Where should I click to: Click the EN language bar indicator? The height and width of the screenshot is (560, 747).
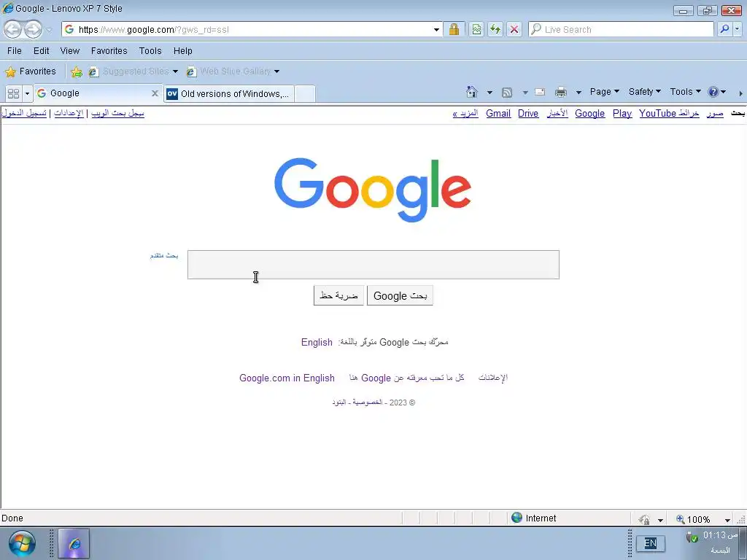click(650, 543)
